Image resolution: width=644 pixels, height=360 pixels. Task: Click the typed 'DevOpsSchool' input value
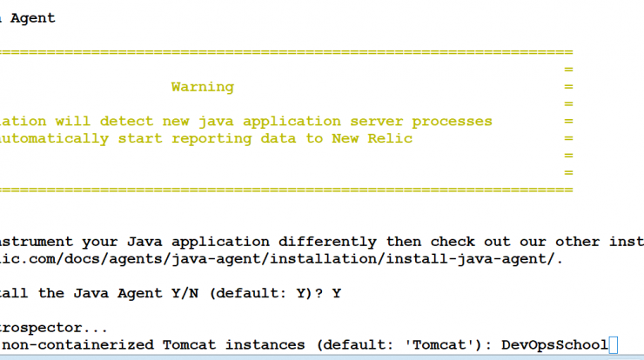click(x=554, y=345)
